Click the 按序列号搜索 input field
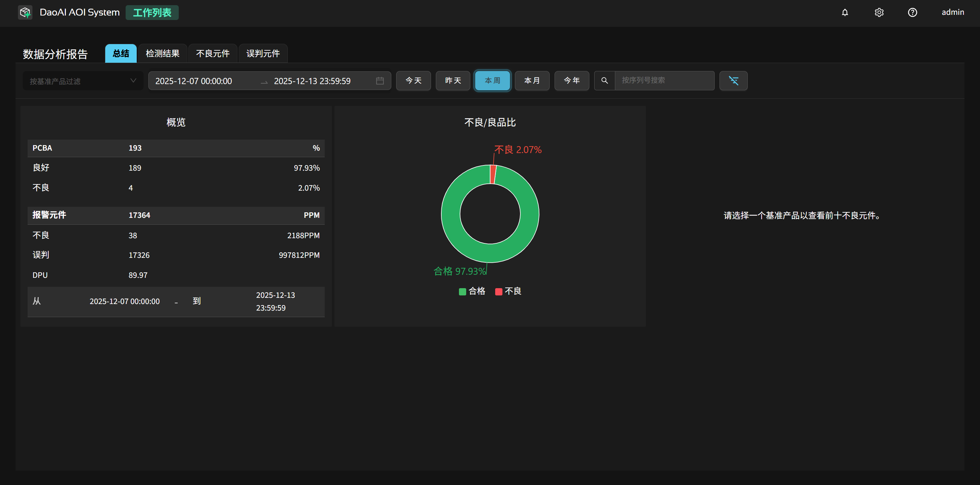The width and height of the screenshot is (980, 485). coord(664,81)
